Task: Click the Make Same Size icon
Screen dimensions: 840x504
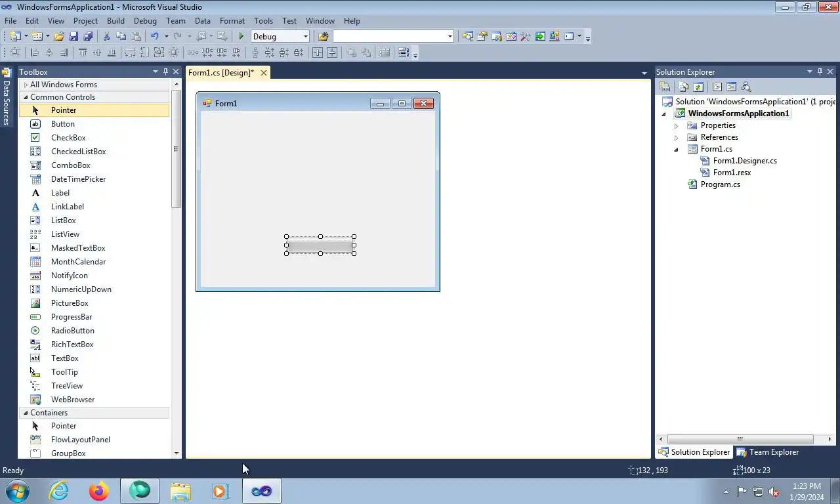Action: coord(159,52)
